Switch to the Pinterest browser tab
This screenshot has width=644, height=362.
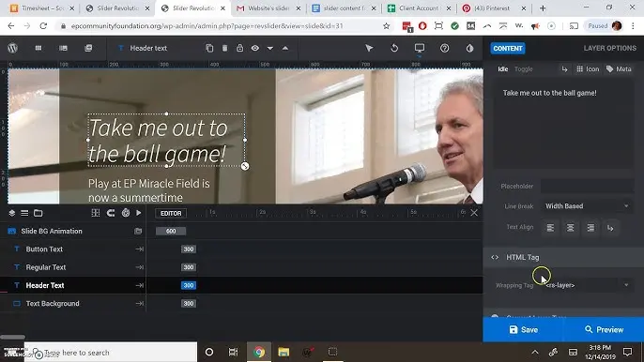pyautogui.click(x=492, y=8)
